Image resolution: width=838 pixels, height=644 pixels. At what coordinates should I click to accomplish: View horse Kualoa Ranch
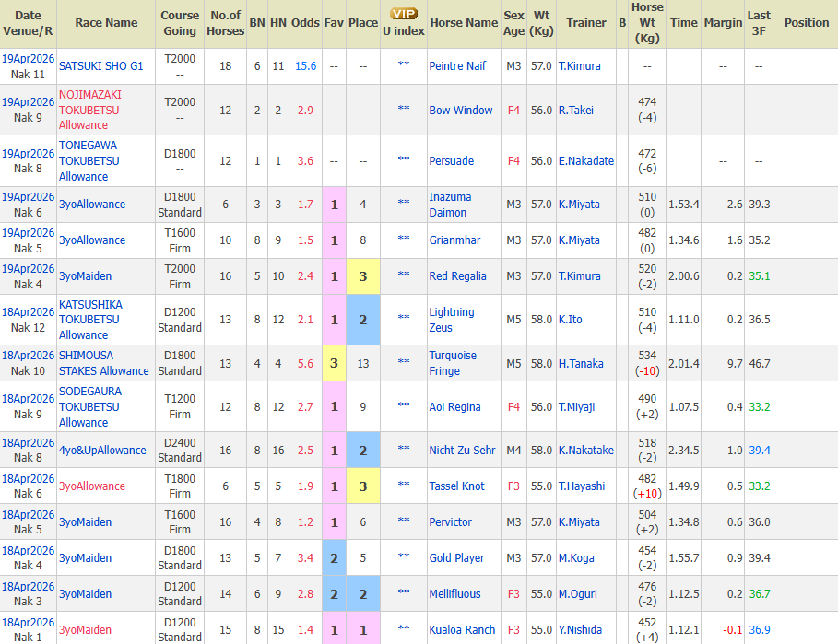462,629
